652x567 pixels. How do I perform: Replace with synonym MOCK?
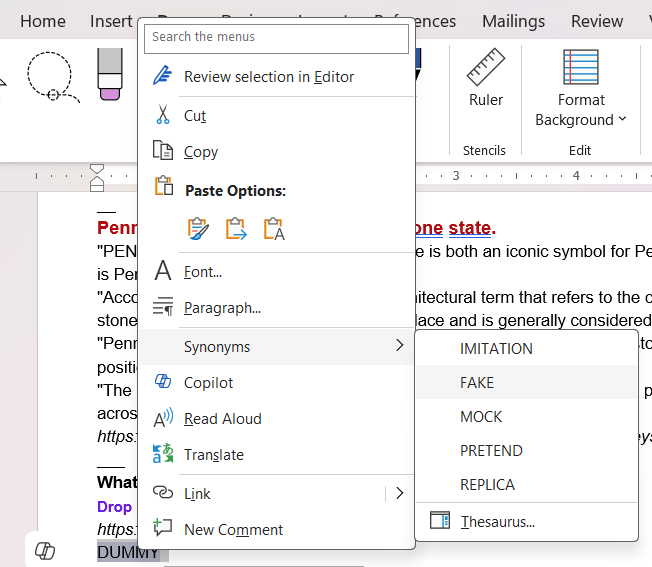point(527,417)
